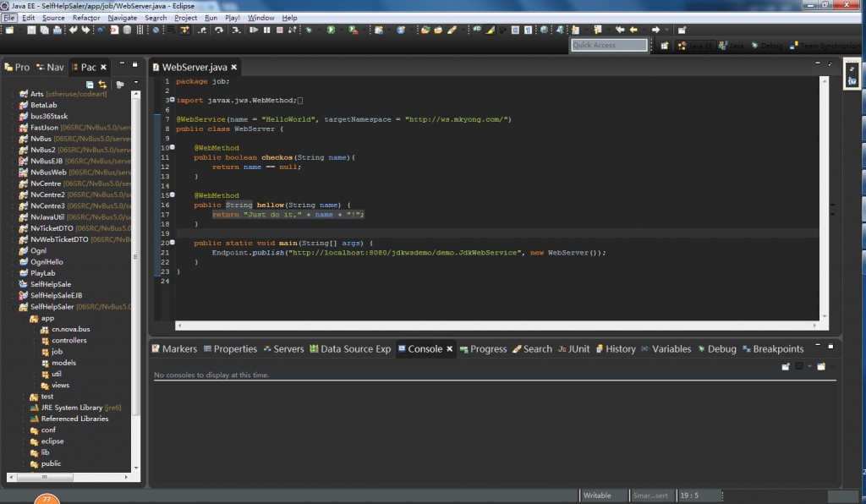
Task: Click the green bug Debug launch icon
Action: tap(310, 30)
